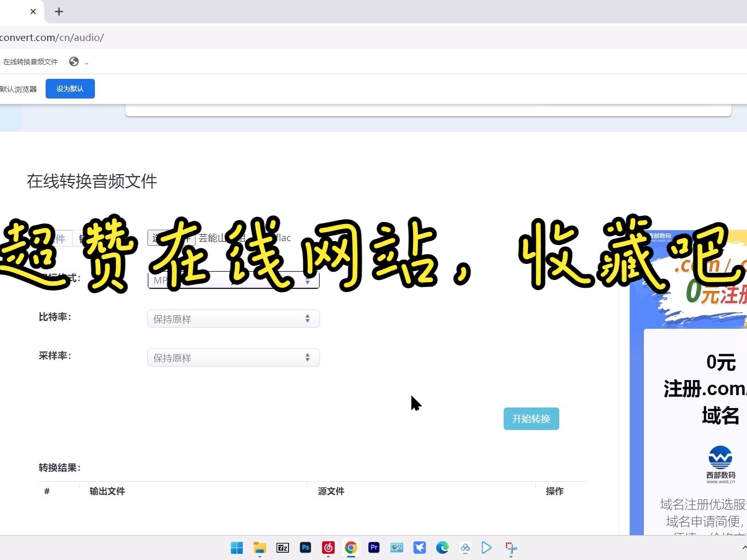Open the 在线转换音频文件 bookmark
Viewport: 747px width, 560px height.
click(x=30, y=62)
